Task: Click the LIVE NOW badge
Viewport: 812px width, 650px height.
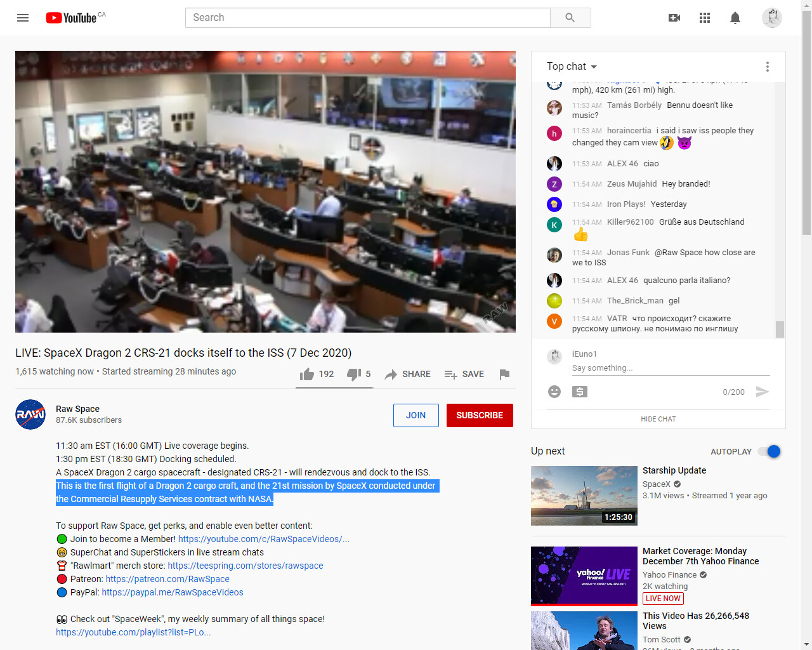Action: click(x=663, y=599)
